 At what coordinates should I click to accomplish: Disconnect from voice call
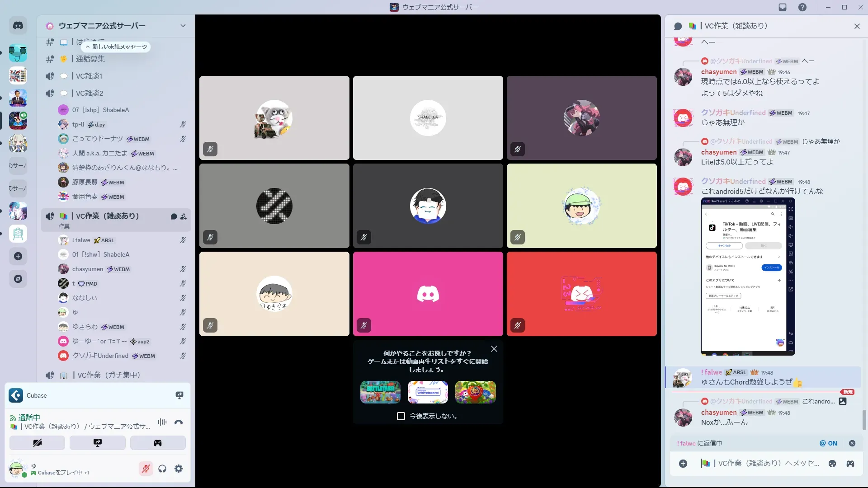tap(179, 422)
